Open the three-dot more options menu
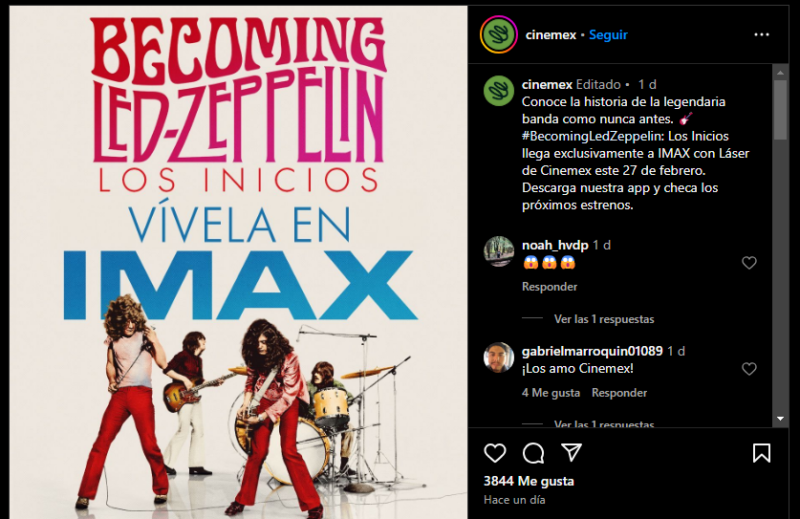 pyautogui.click(x=762, y=35)
